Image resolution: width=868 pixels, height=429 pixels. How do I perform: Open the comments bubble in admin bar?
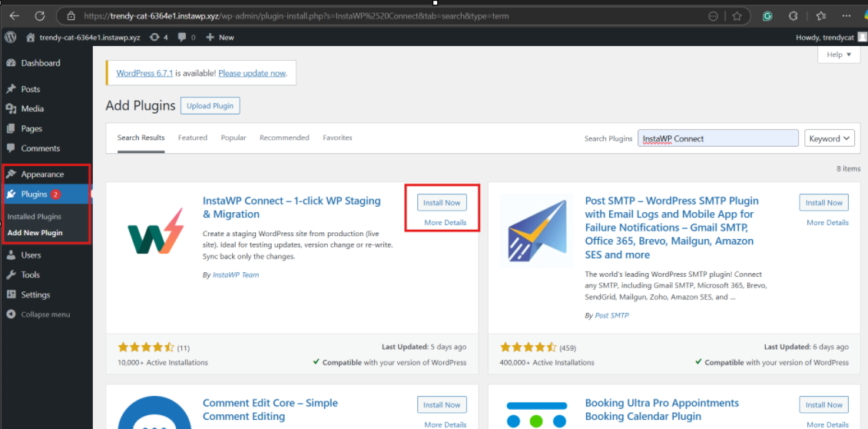(x=187, y=38)
